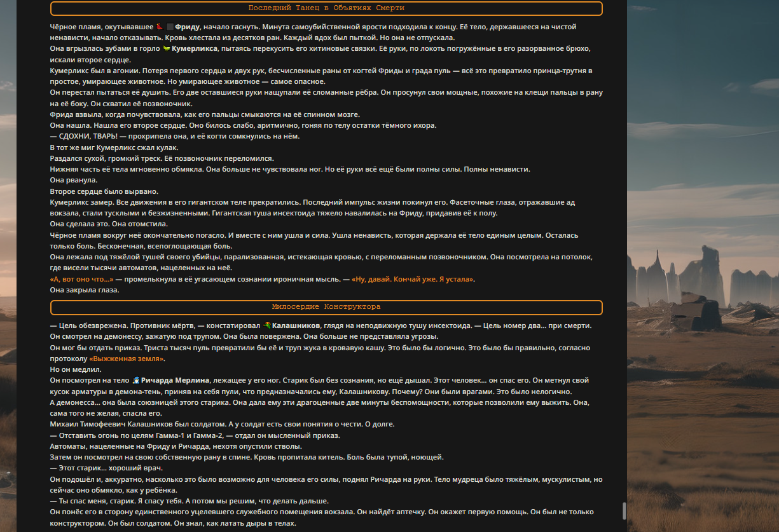The width and height of the screenshot is (779, 532).
Task: Click the line starting "Раздался сухой, громкий треск"
Action: pyautogui.click(x=162, y=158)
